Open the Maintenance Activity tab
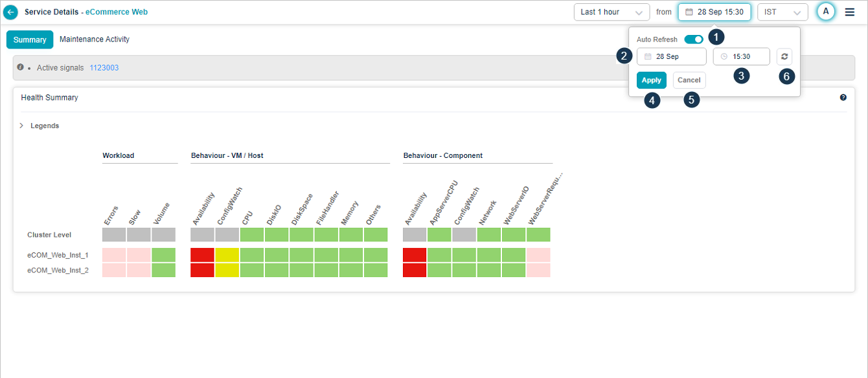The width and height of the screenshot is (868, 378). tap(95, 39)
